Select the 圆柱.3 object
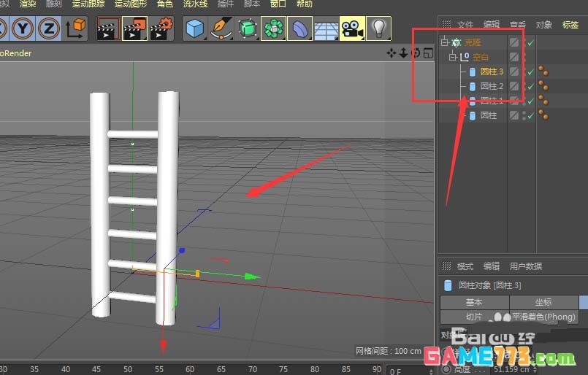 coord(492,71)
